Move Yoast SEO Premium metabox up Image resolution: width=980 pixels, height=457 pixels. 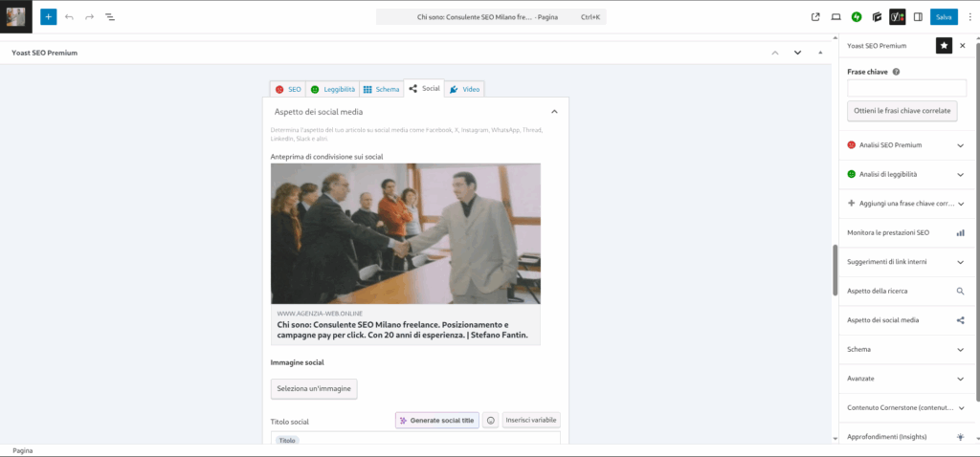(x=775, y=53)
